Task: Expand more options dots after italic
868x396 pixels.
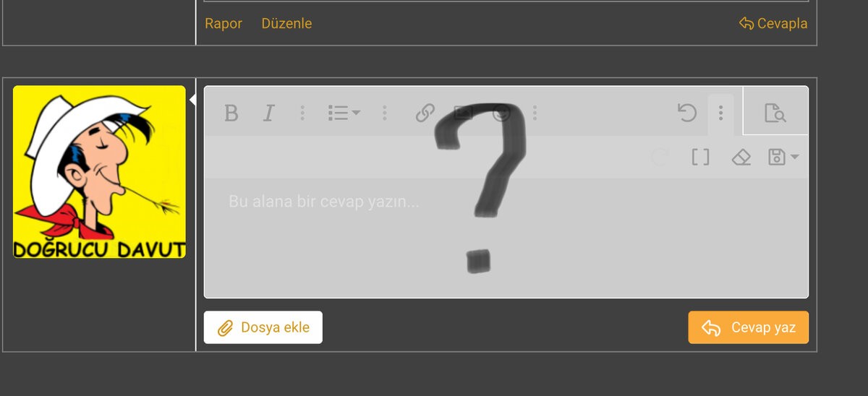Action: (x=302, y=113)
